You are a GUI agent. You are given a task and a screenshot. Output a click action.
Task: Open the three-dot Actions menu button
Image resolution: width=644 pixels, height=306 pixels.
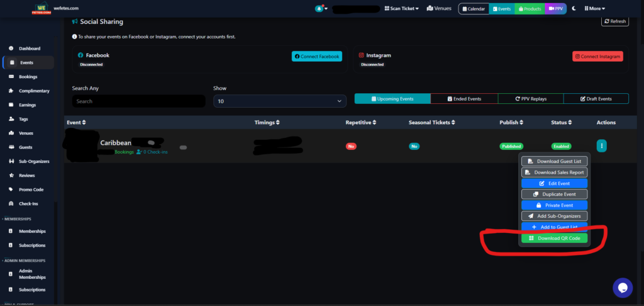pyautogui.click(x=601, y=146)
